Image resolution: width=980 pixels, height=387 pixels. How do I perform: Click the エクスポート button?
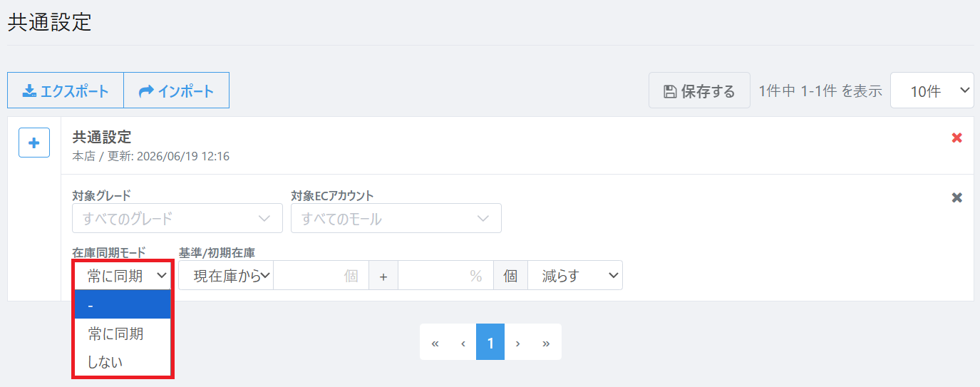click(66, 91)
